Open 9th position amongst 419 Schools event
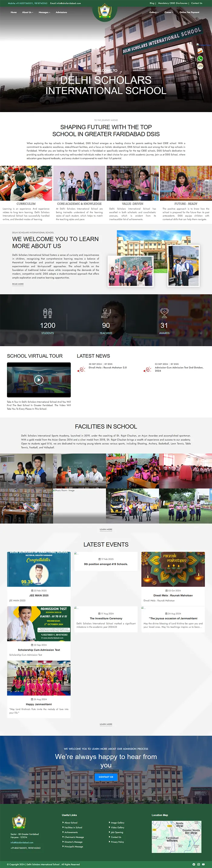The height and width of the screenshot is (868, 212). [x=106, y=564]
